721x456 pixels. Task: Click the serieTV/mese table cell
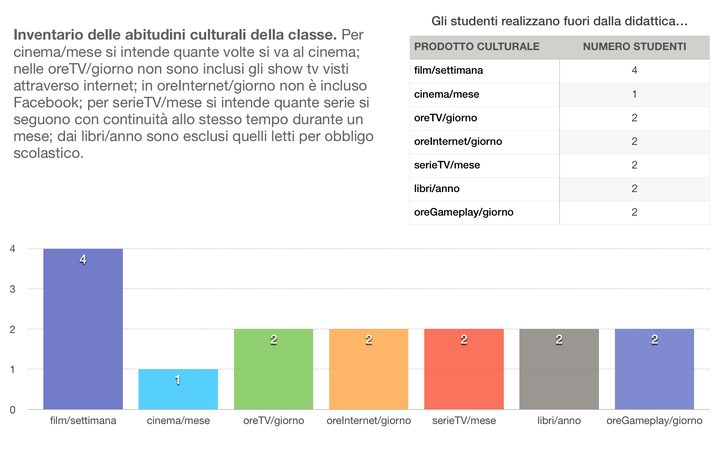(484, 165)
